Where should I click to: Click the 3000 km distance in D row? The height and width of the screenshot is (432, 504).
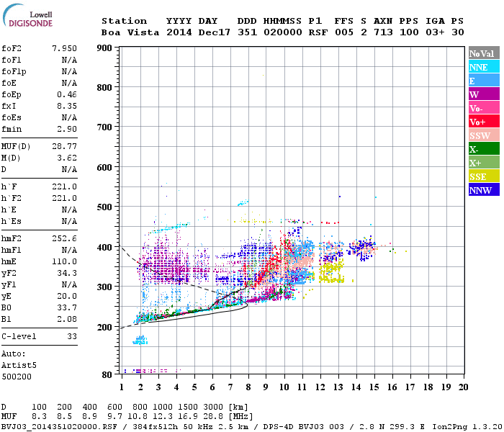pos(213,407)
